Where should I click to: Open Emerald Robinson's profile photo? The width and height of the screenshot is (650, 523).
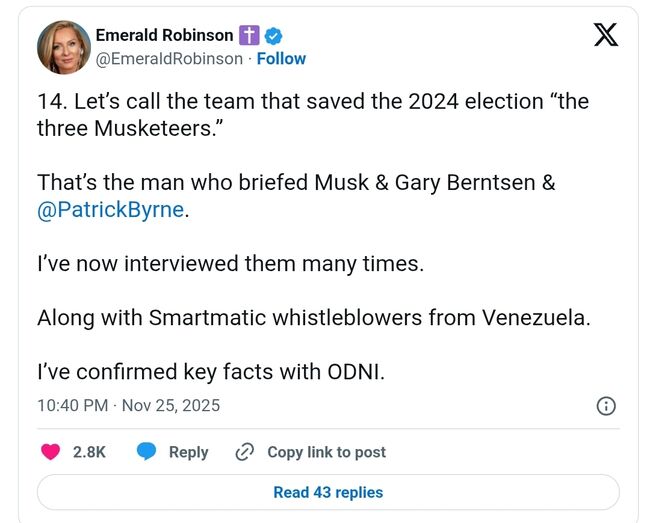(64, 47)
